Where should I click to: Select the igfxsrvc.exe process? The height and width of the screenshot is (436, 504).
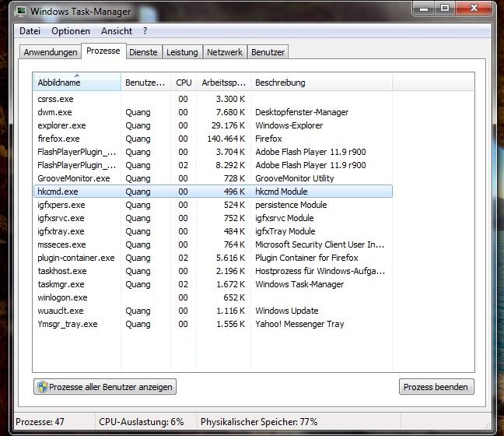[x=213, y=218]
